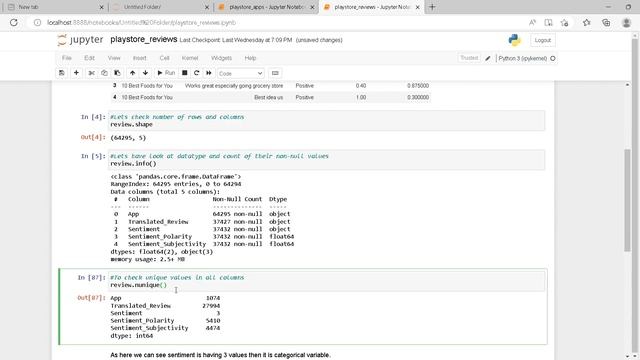Click the Python 3 (ipykernel) kernel name

(x=522, y=58)
